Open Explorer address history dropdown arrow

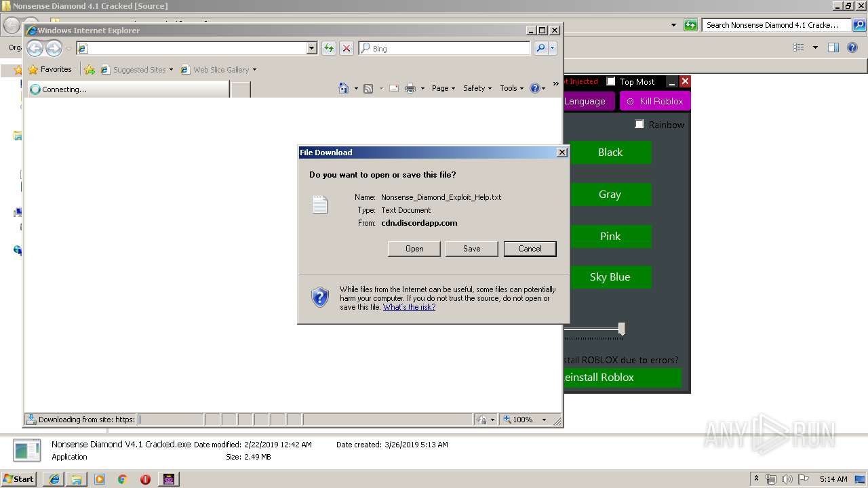[673, 25]
